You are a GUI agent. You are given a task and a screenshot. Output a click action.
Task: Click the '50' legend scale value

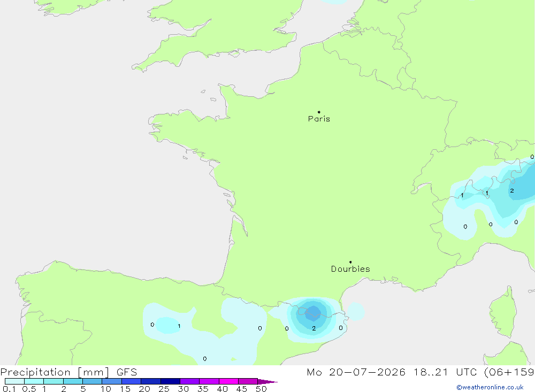[x=262, y=389]
